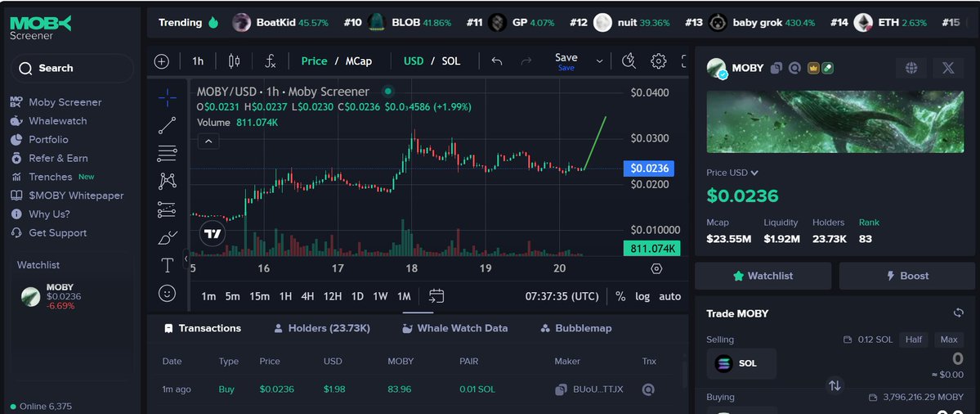Viewport: 980px width, 414px height.
Task: Copy the MOBY token address
Action: 776,68
